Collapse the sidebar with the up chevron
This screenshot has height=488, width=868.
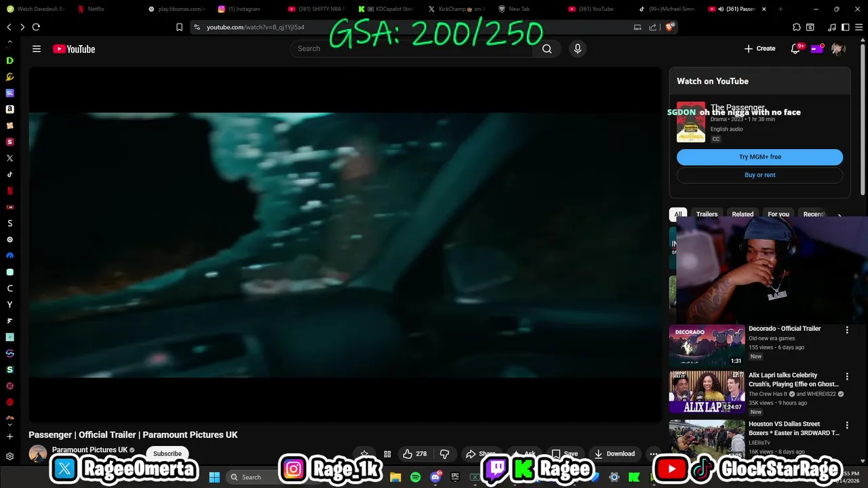[9, 41]
